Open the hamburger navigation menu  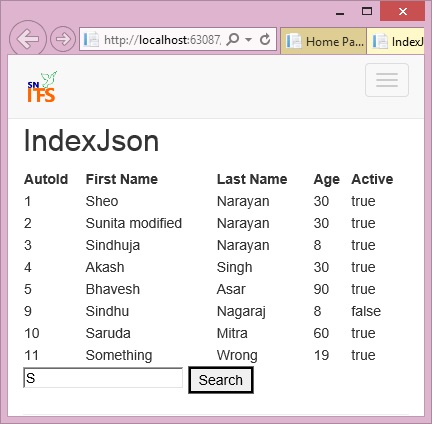tap(387, 80)
